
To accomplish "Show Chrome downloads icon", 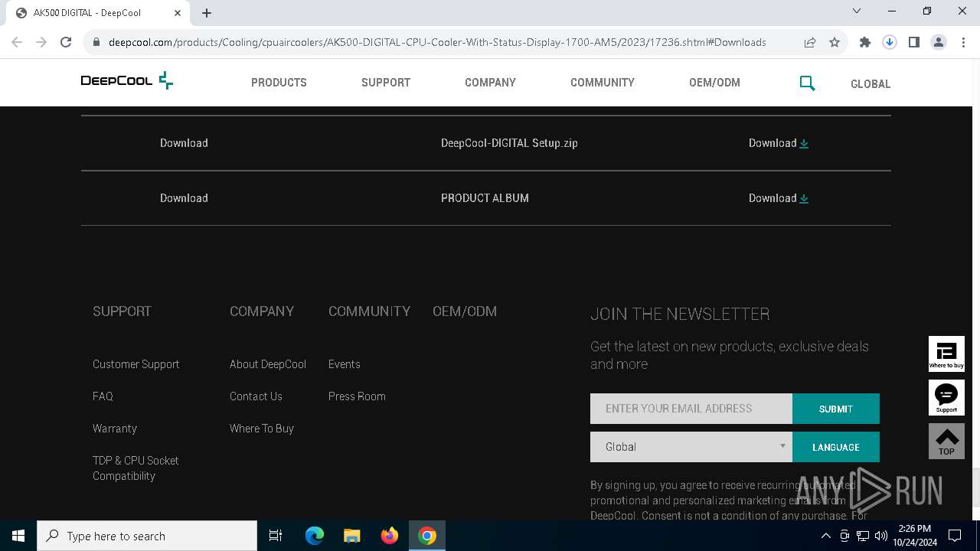I will [890, 42].
